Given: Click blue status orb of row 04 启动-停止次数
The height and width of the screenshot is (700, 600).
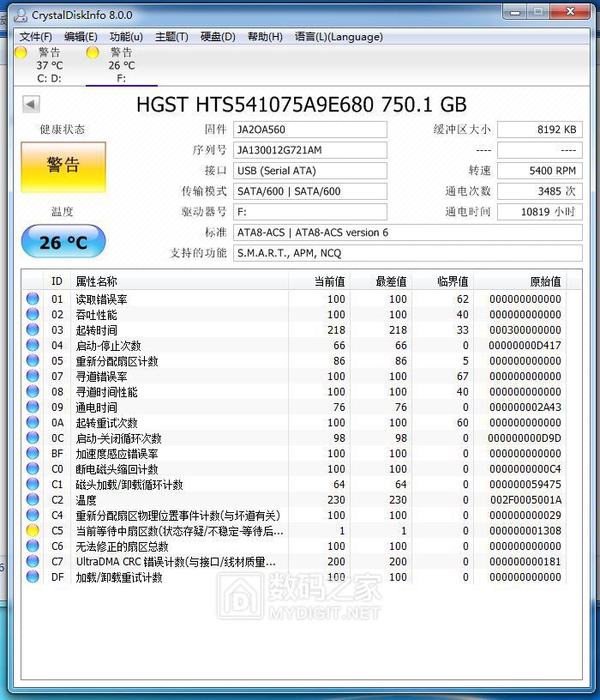Looking at the screenshot, I should (33, 345).
